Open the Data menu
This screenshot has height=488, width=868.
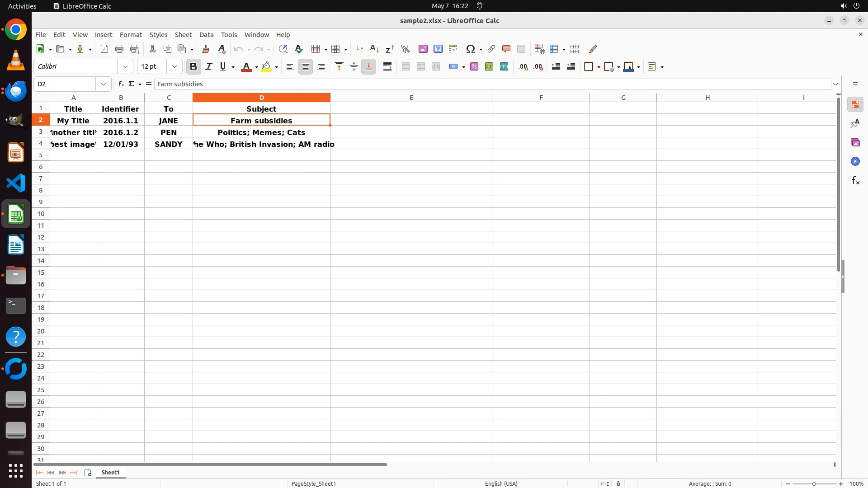[206, 34]
